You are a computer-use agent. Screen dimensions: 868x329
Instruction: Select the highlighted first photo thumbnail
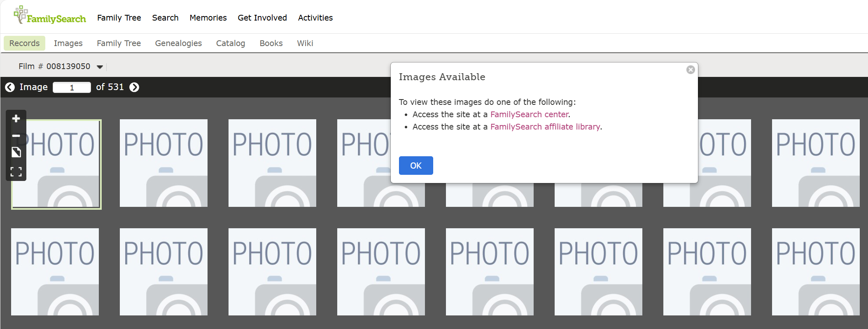coord(56,164)
